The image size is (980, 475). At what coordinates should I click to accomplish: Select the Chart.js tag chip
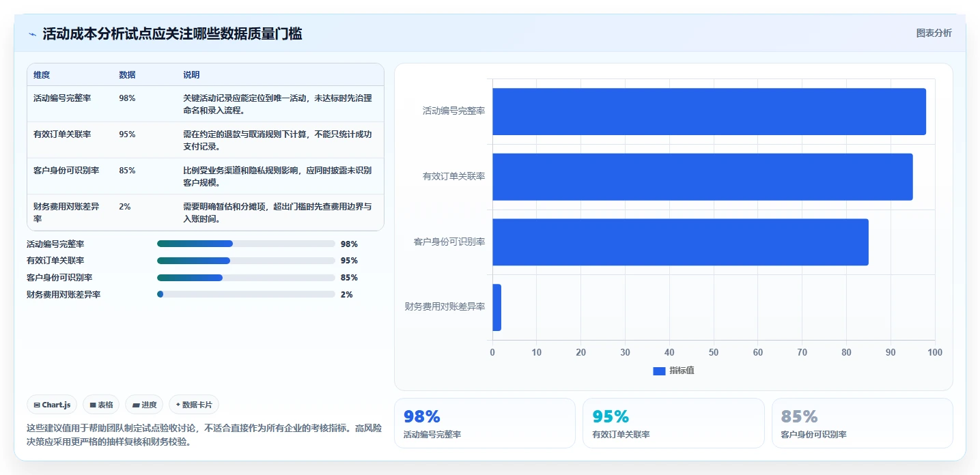click(x=52, y=405)
